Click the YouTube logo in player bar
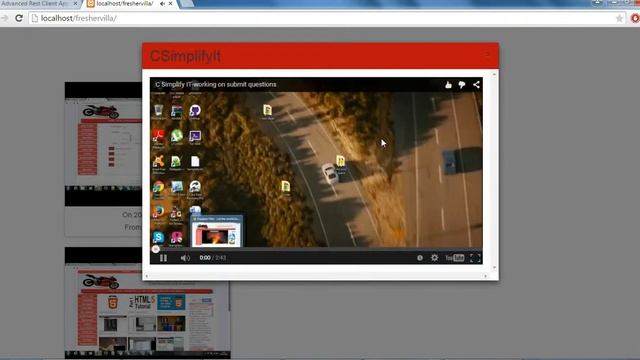This screenshot has width=640, height=360. click(454, 258)
